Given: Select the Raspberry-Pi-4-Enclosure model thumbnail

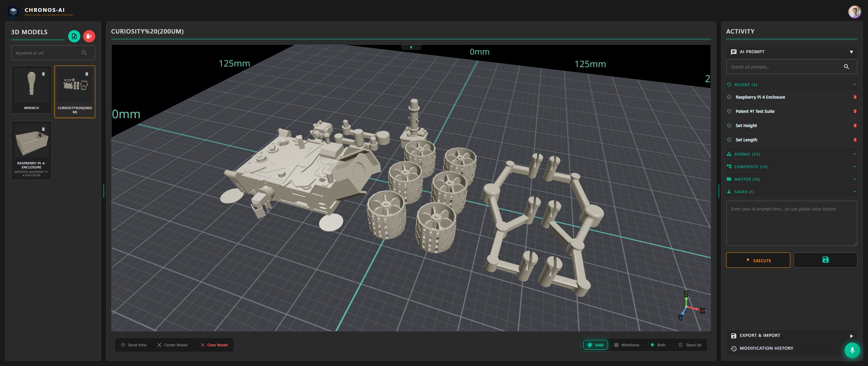Looking at the screenshot, I should 32,150.
